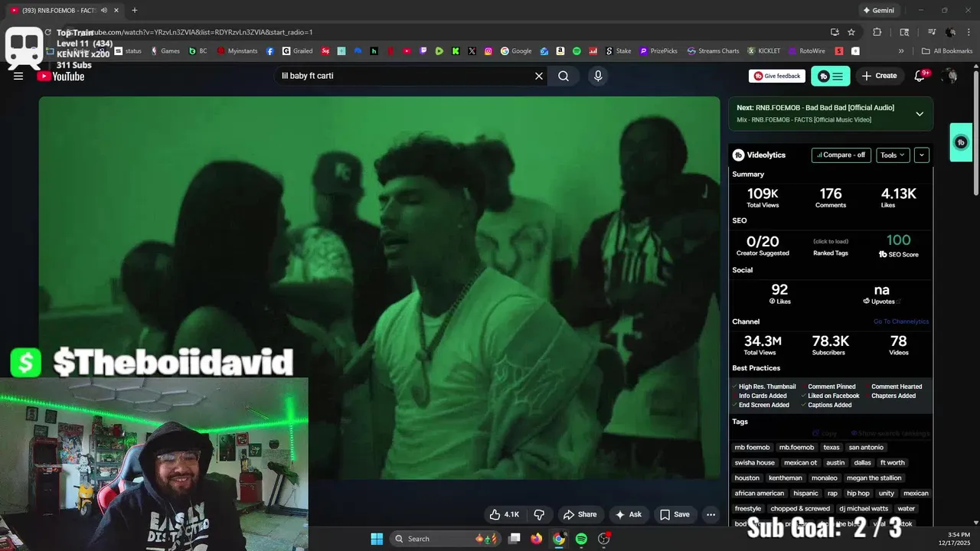Open the account avatar menu
This screenshot has height=551, width=980.
949,76
